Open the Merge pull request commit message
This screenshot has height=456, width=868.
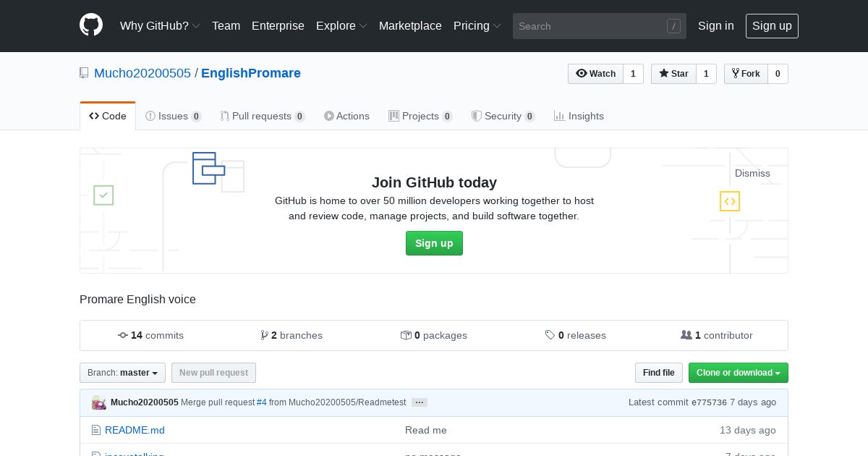tap(218, 402)
